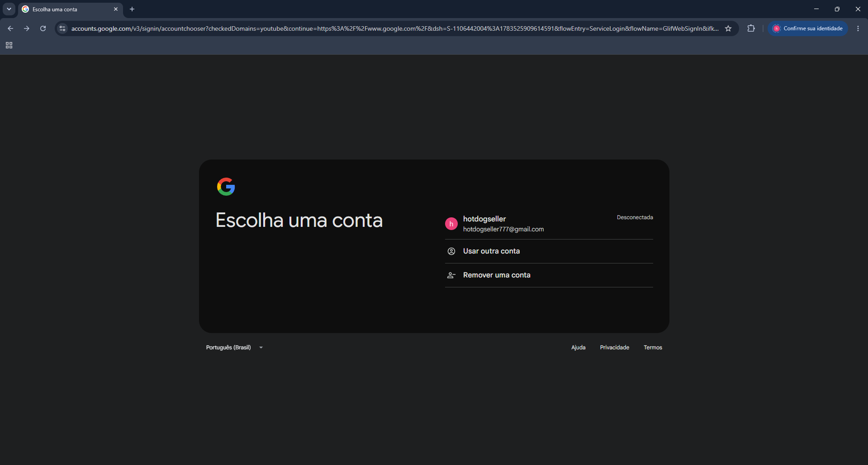Open the 'Privacidade' link
Viewport: 868px width, 465px height.
615,348
